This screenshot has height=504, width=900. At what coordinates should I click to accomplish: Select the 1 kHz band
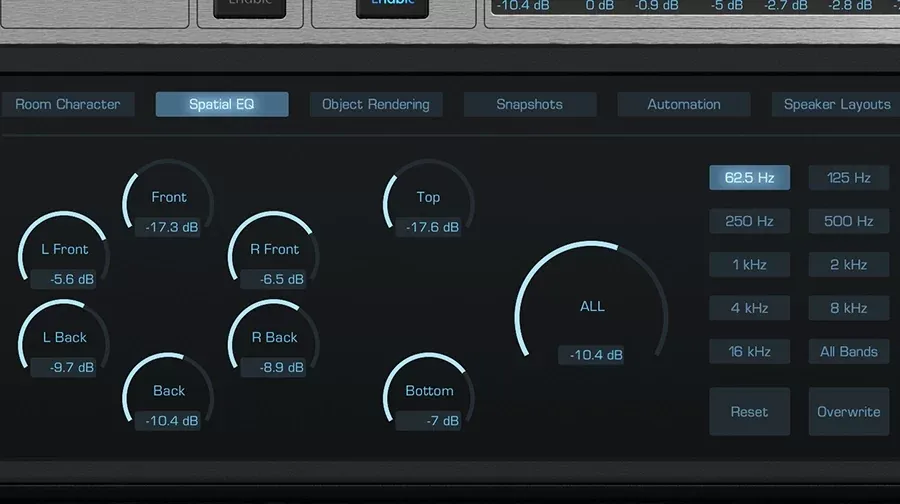tap(750, 265)
